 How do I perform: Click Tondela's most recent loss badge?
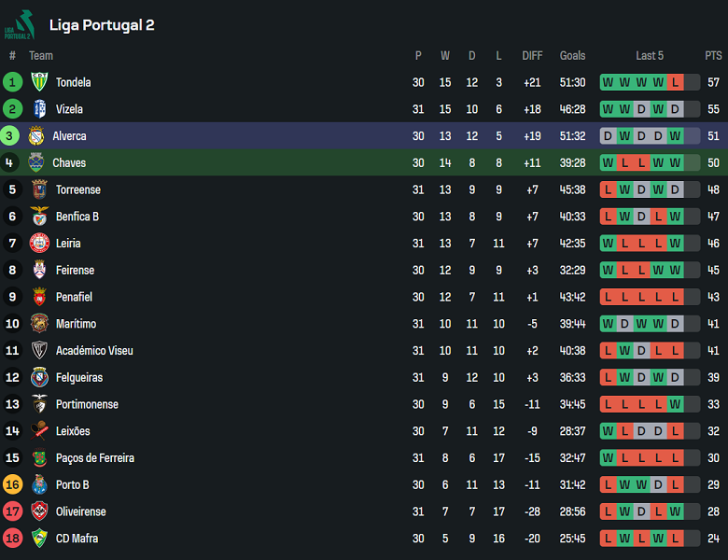(x=675, y=82)
